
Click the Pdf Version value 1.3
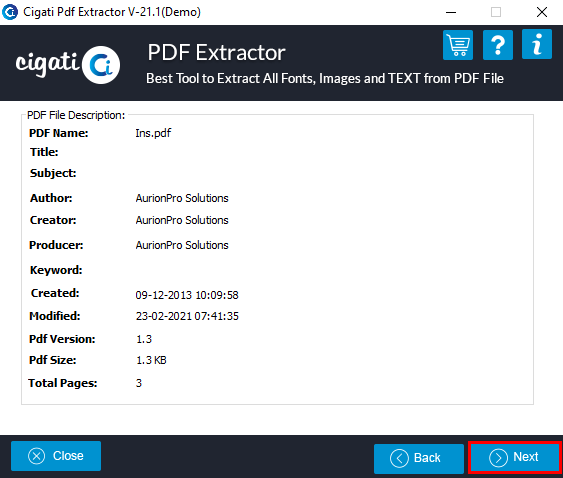tap(144, 339)
